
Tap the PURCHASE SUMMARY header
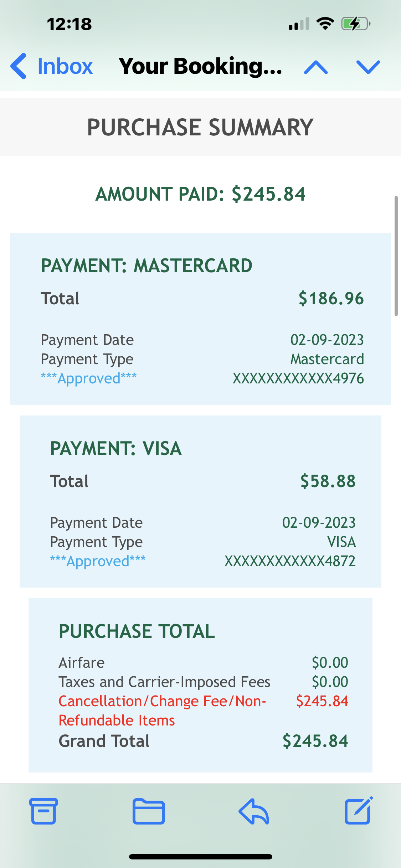tap(200, 127)
